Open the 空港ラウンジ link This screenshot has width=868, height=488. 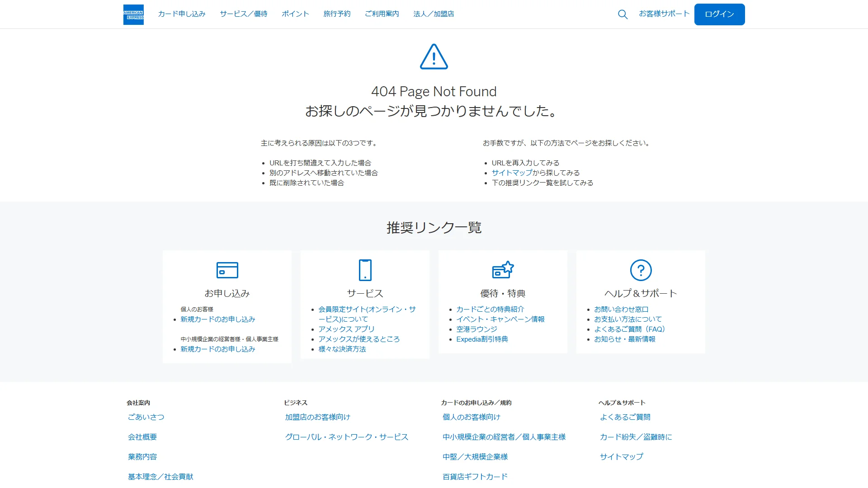click(x=476, y=329)
